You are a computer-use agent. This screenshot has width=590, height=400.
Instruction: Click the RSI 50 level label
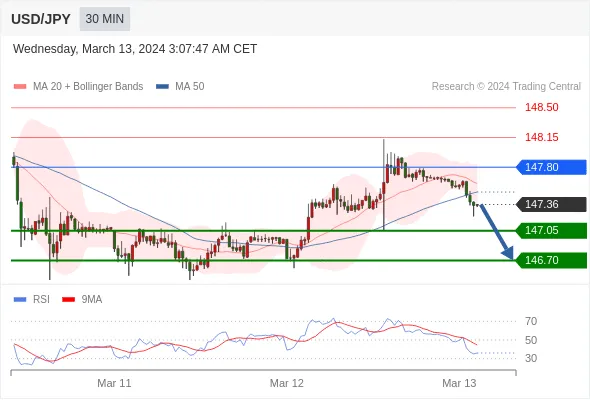(x=531, y=340)
